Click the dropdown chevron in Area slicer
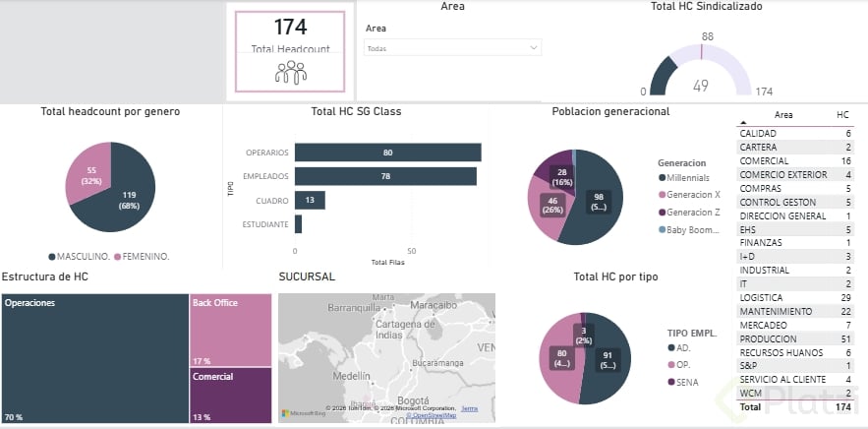The image size is (868, 429). pyautogui.click(x=534, y=48)
